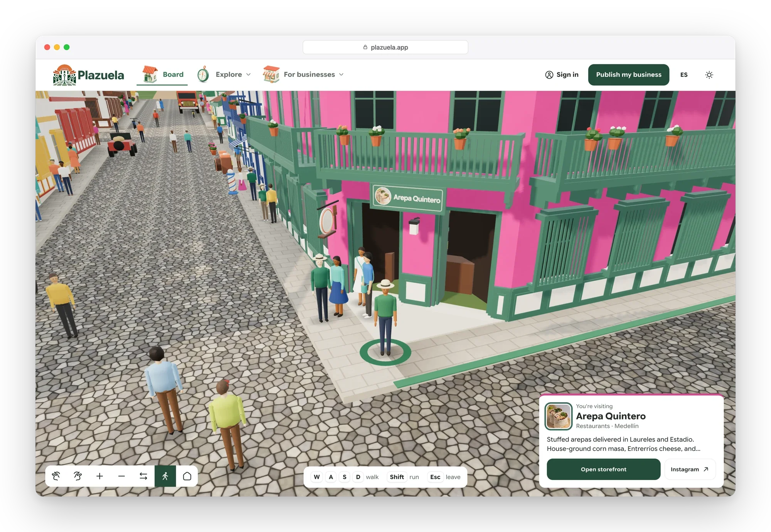Image resolution: width=771 pixels, height=532 pixels.
Task: Click the S key hint
Action: pos(345,477)
